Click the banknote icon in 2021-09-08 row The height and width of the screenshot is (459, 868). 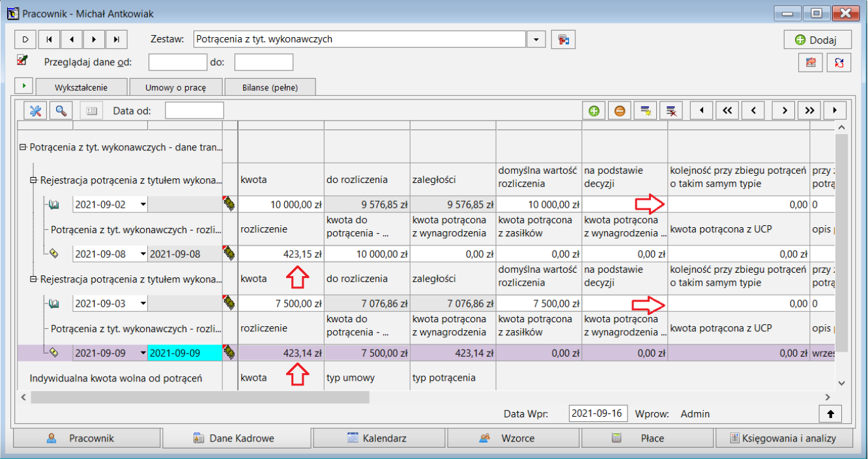230,254
